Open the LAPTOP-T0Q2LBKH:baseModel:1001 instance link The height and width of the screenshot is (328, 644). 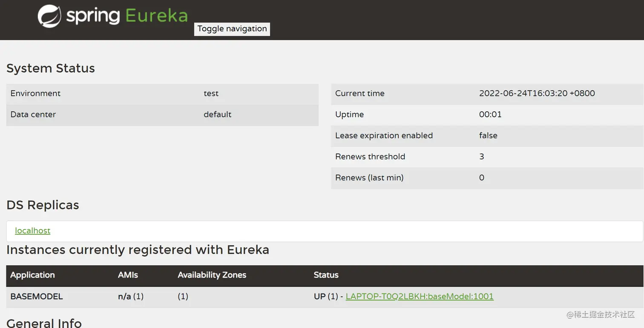click(420, 296)
